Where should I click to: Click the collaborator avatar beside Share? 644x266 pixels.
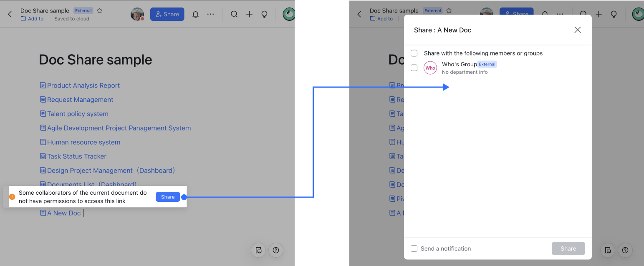point(137,14)
